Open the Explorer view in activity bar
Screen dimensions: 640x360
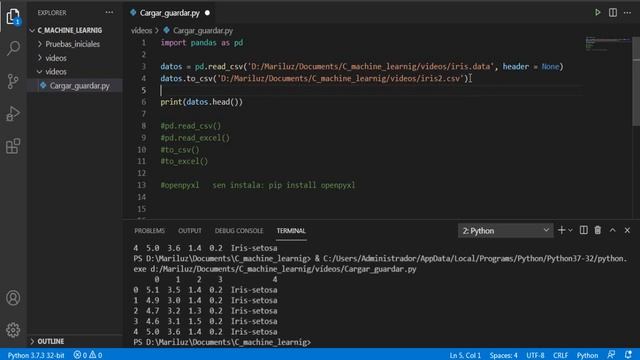[13, 16]
